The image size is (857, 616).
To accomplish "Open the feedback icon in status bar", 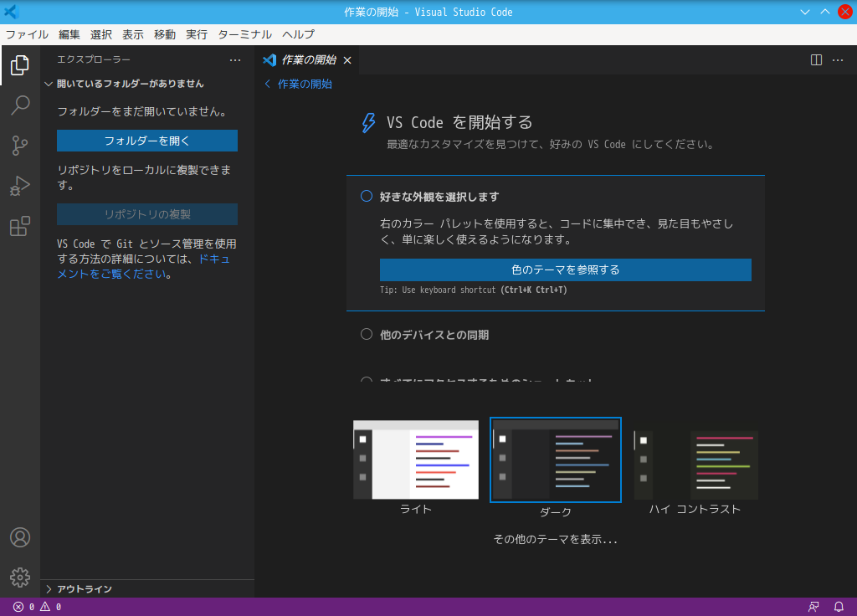I will pyautogui.click(x=813, y=607).
